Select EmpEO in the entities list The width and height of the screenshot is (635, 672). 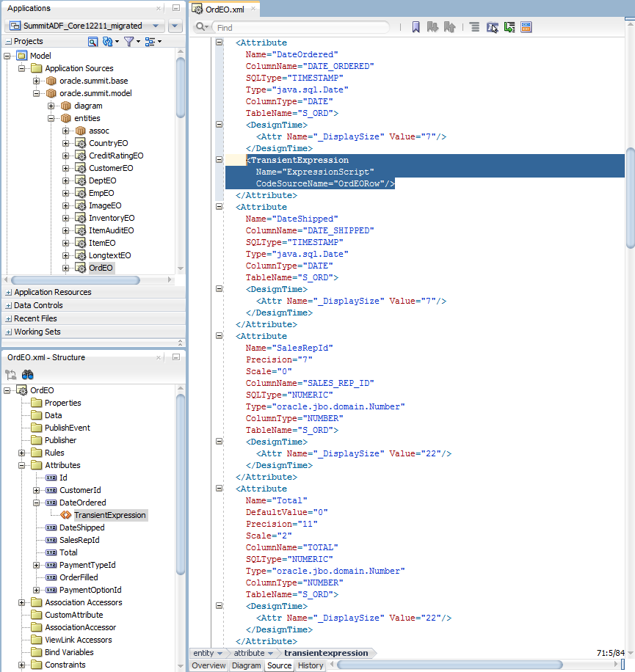click(x=101, y=193)
